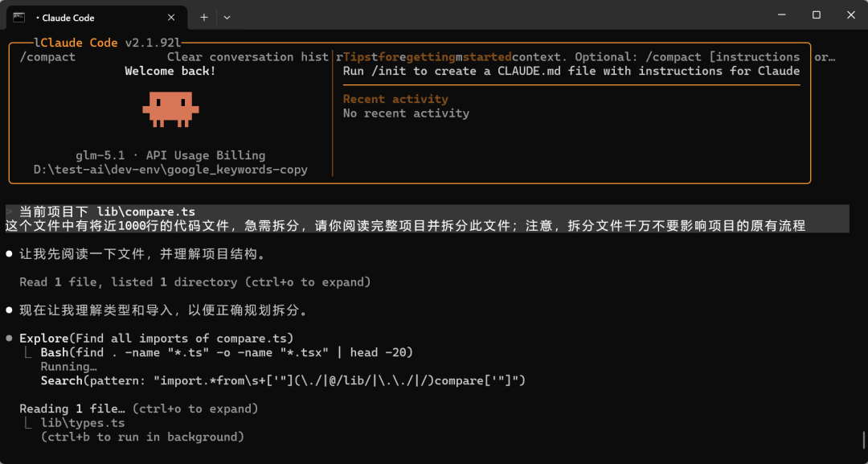Click the 'Reading 1 file…' line

click(x=139, y=409)
